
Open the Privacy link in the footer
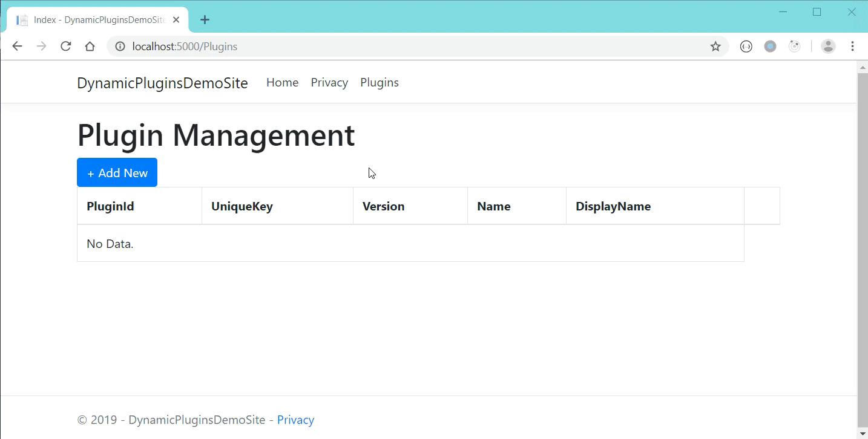click(x=295, y=420)
